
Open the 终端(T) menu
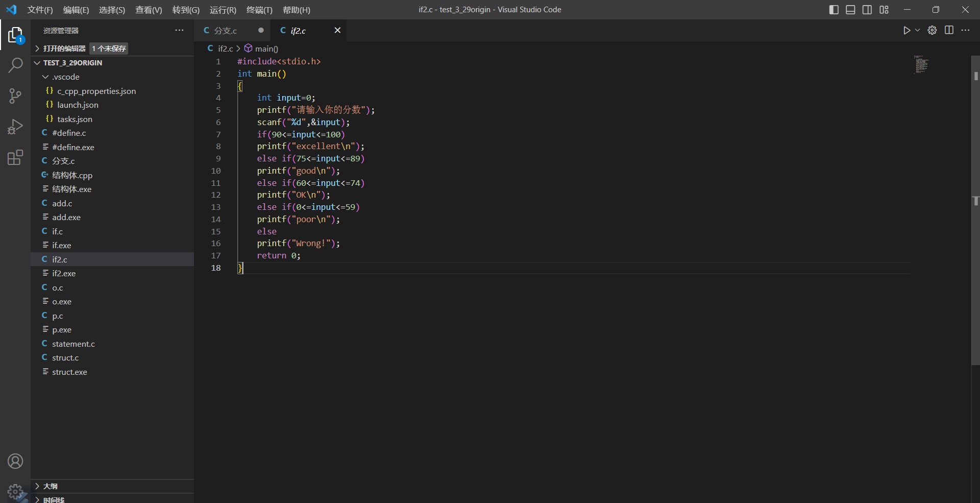click(259, 10)
